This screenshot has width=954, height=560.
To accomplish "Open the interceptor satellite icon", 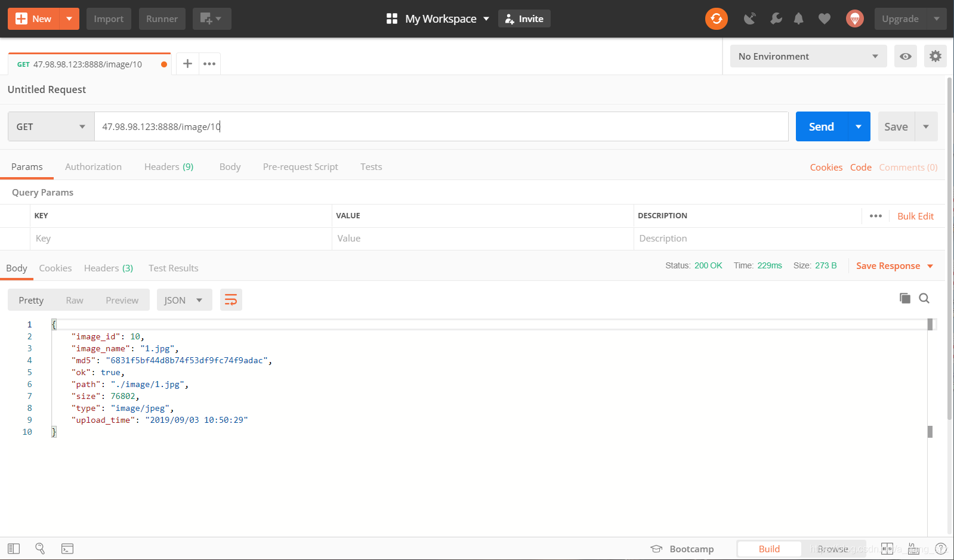I will [x=750, y=18].
